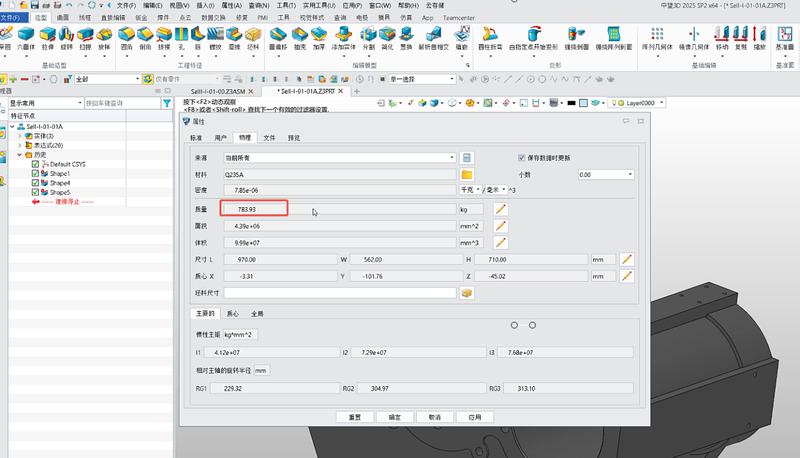Click the filter funnel icon in manager panel
Screen dimensions: 800x458
[166, 103]
